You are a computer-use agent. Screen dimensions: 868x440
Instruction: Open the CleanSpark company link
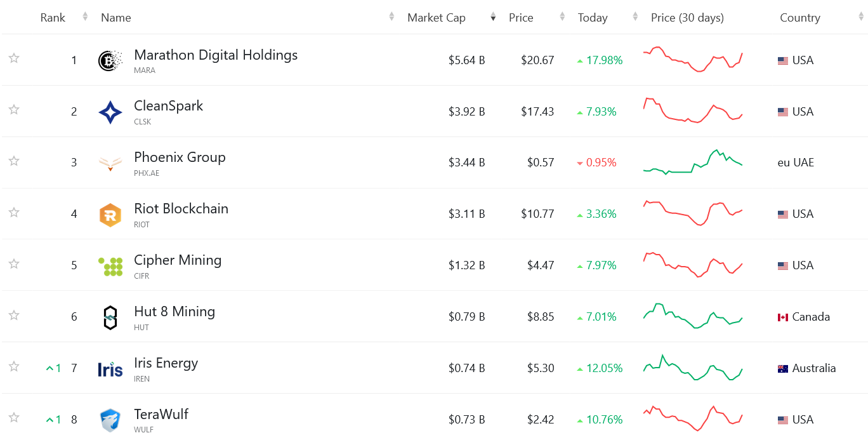168,106
